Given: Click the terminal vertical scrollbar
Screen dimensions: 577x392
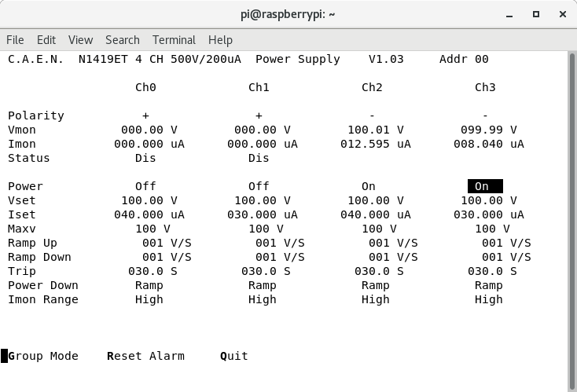Looking at the screenshot, I should [x=571, y=221].
